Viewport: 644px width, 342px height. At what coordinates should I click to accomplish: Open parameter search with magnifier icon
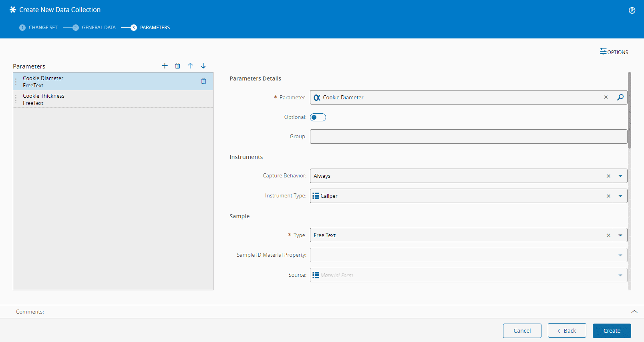(620, 97)
